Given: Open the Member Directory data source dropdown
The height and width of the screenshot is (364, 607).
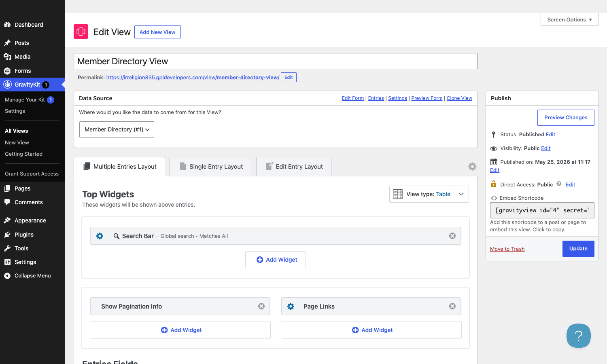Looking at the screenshot, I should 117,129.
